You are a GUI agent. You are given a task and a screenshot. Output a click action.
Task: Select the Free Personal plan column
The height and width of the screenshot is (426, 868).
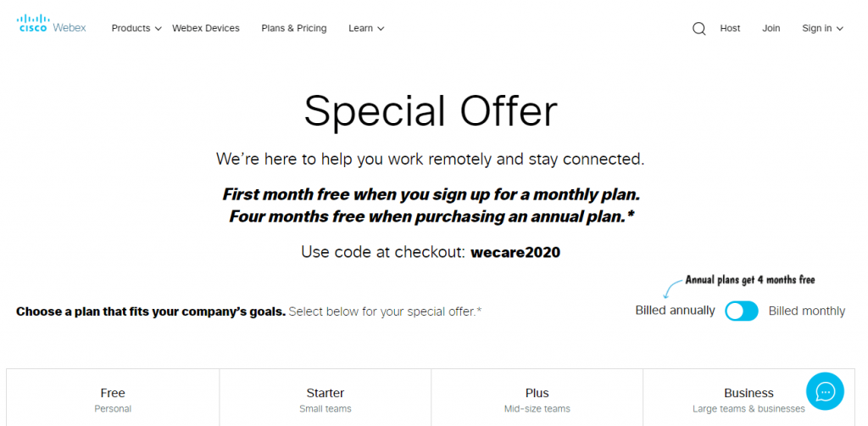113,398
